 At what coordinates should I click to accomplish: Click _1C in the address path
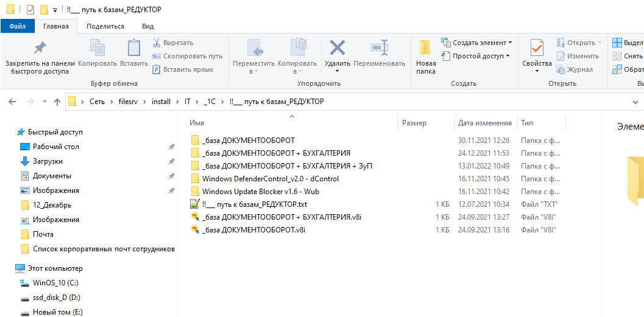click(210, 101)
